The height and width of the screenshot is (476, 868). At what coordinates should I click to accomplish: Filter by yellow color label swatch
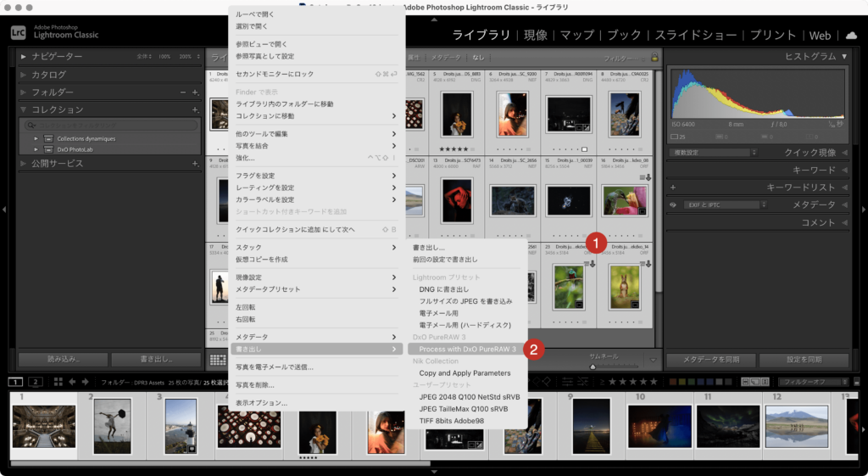point(682,382)
